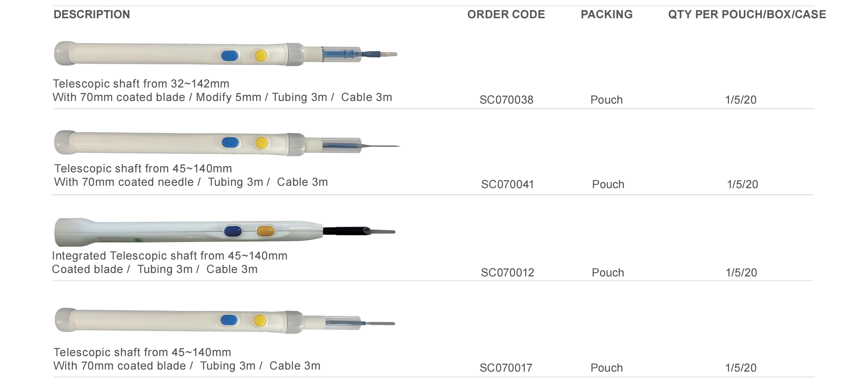868x383 pixels.
Task: Click the SC070041 needle pencil image
Action: [x=227, y=143]
